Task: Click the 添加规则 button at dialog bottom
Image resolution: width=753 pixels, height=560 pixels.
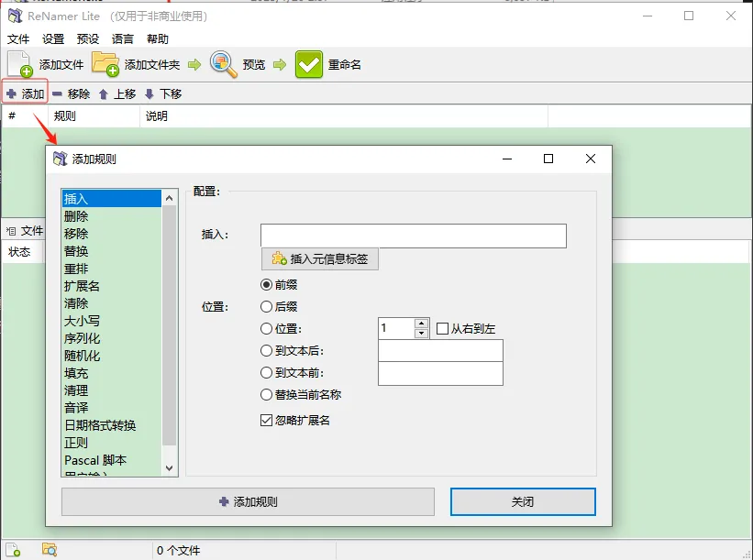Action: [x=248, y=502]
